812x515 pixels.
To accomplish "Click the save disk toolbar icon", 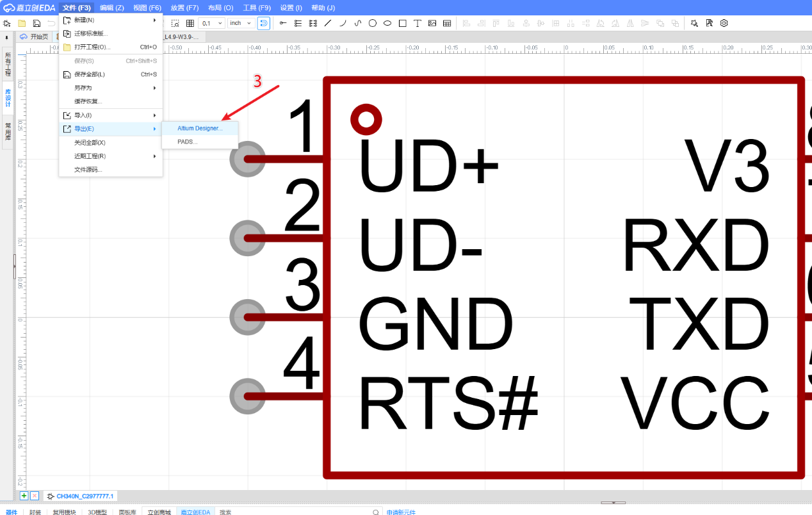I will tap(37, 23).
